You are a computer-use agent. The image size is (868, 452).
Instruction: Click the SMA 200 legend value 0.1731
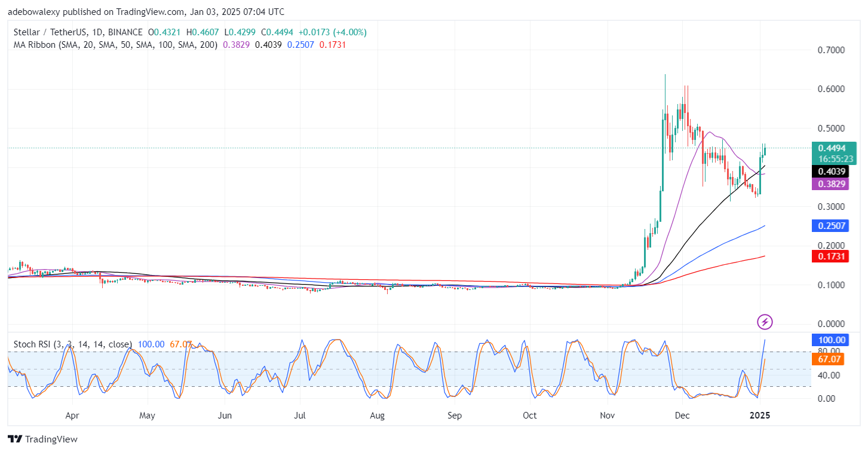(333, 44)
